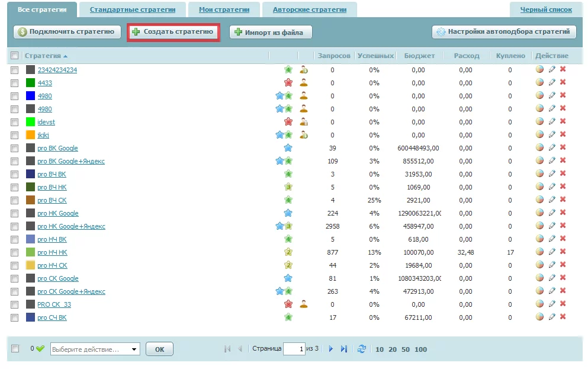Edit the pro НК Google+Яндекс strategy
588x369 pixels.
tap(552, 226)
